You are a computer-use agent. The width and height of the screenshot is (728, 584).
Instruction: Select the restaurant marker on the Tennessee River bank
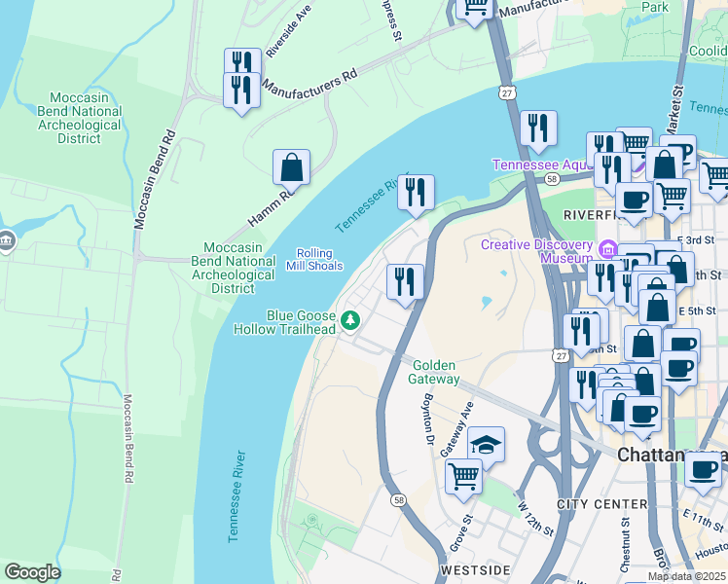(416, 195)
